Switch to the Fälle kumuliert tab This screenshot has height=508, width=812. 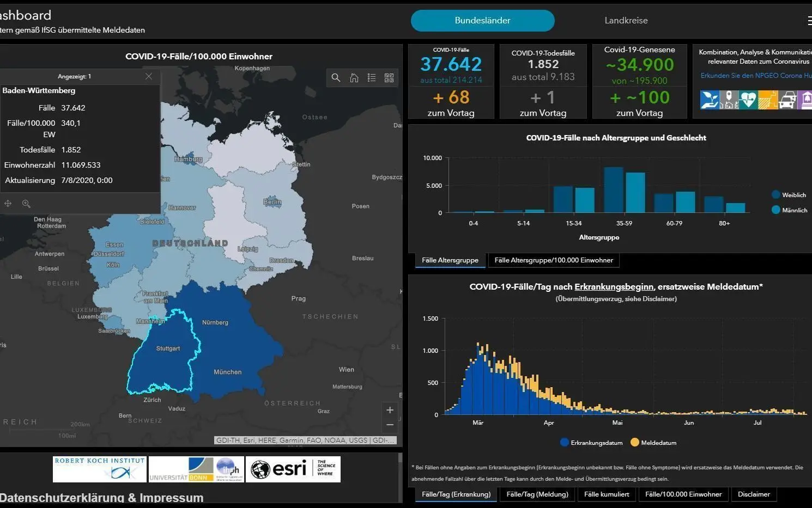(x=607, y=494)
